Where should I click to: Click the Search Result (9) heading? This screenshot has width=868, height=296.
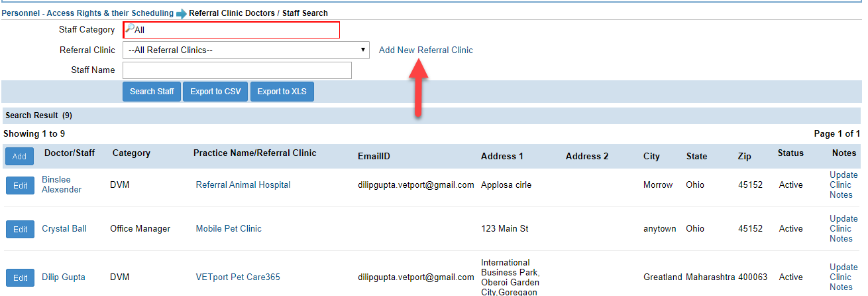(39, 115)
